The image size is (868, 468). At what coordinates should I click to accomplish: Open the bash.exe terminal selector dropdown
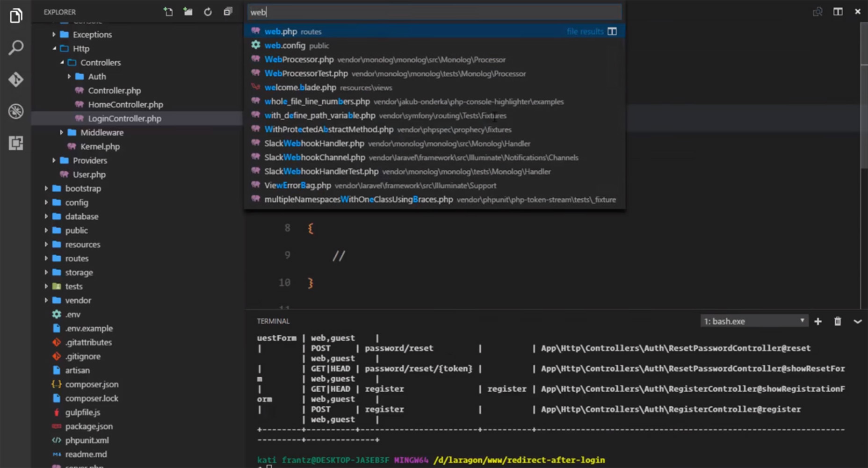coord(754,321)
